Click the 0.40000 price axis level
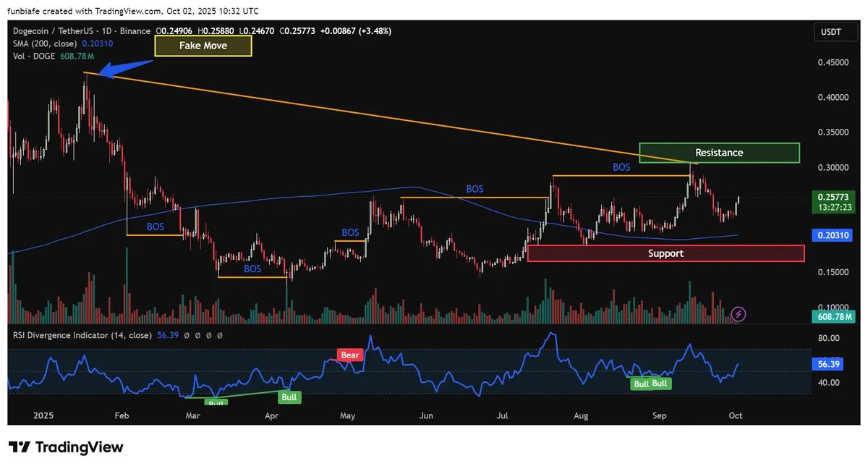 (x=833, y=98)
